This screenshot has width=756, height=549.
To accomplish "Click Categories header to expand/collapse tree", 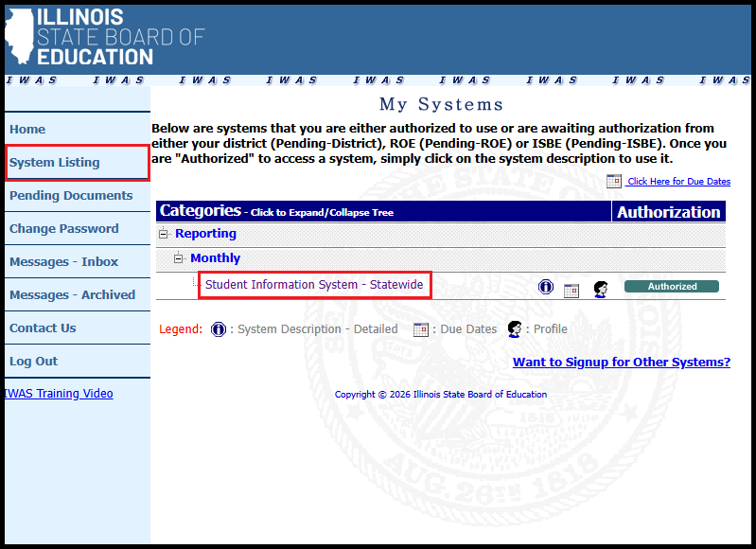I will click(x=276, y=211).
